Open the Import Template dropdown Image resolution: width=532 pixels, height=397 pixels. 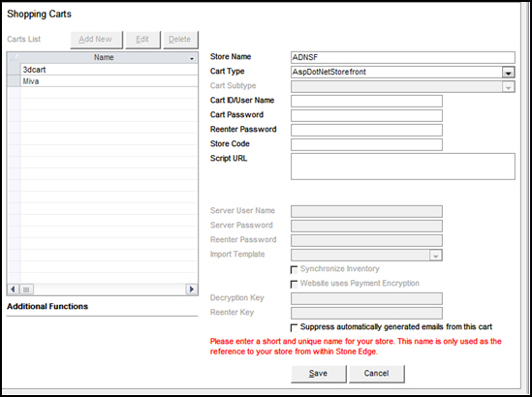click(x=435, y=256)
